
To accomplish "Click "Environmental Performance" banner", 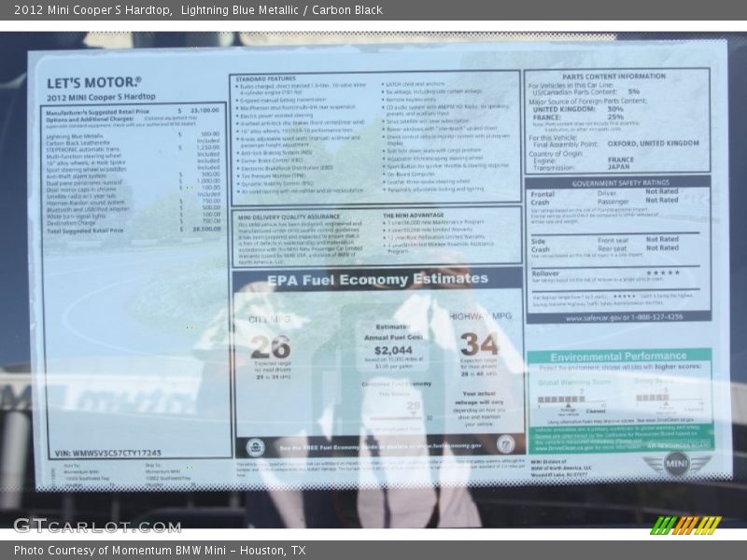I will click(618, 357).
